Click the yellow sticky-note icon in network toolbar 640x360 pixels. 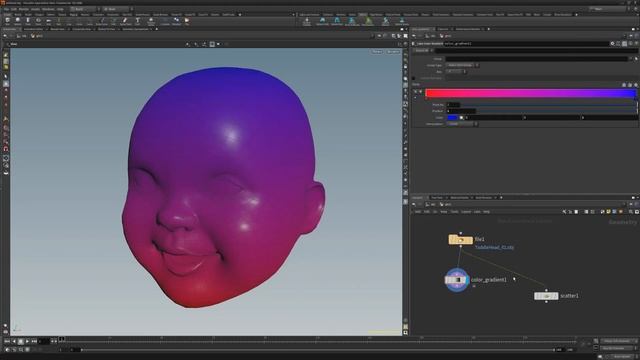pos(609,212)
